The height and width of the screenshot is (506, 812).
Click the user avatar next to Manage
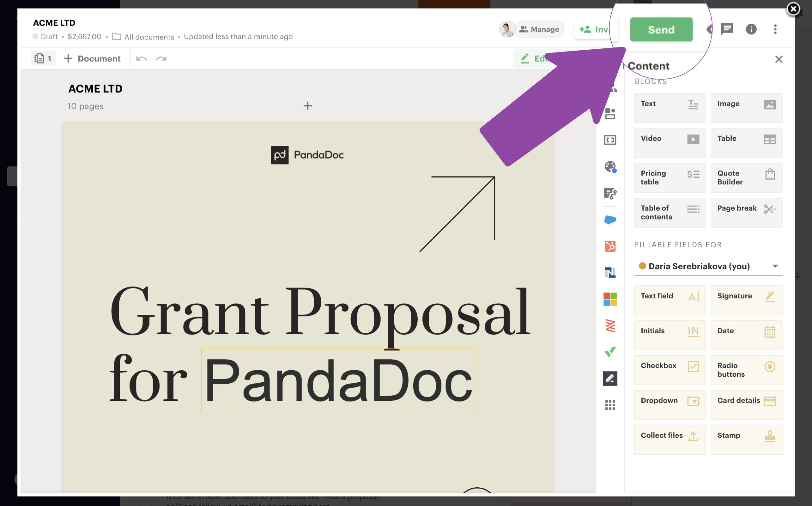[x=506, y=29]
